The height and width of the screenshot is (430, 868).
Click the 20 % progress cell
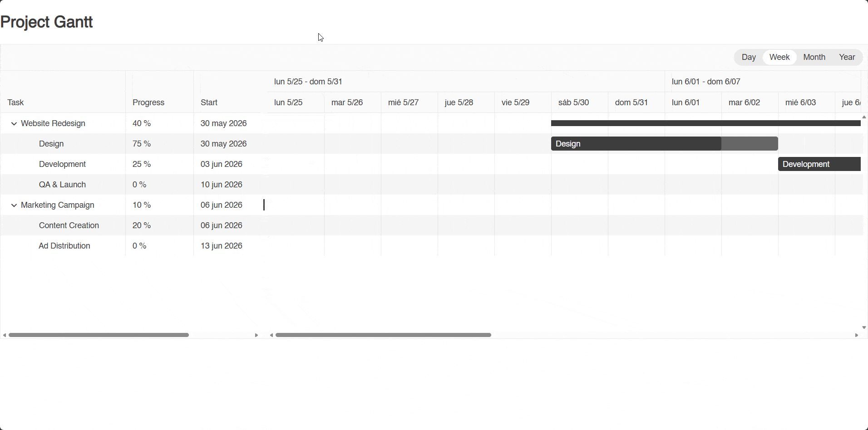click(159, 225)
